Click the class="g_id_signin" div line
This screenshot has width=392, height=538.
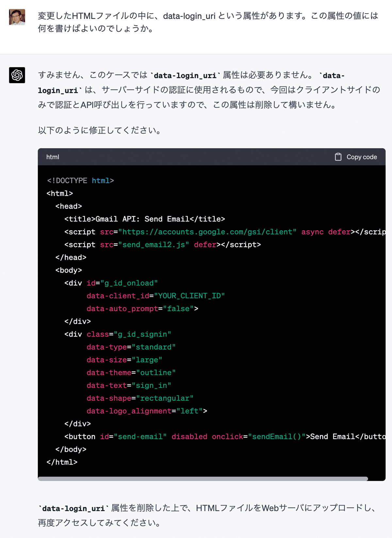(118, 334)
